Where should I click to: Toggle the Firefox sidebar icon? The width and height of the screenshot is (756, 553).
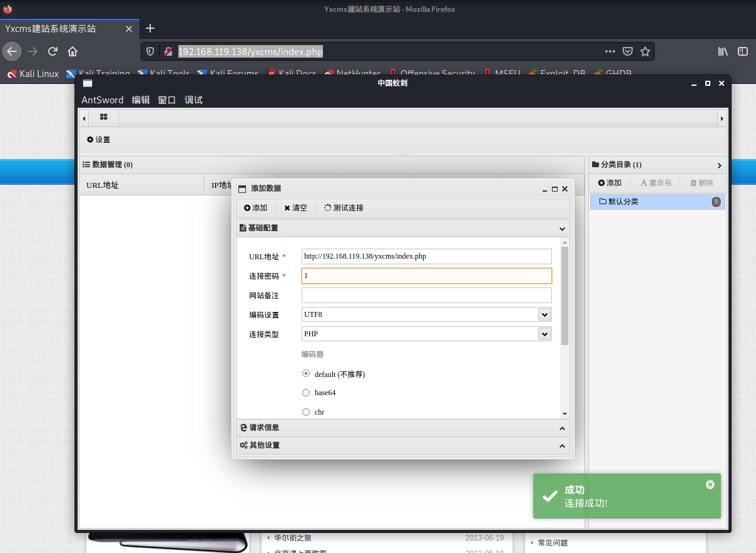click(x=743, y=51)
